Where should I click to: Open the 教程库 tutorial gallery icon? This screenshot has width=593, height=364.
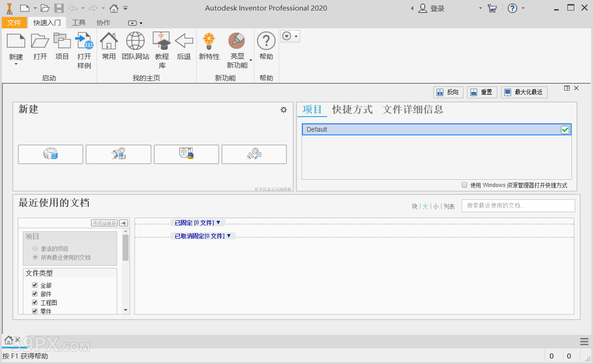pyautogui.click(x=162, y=41)
